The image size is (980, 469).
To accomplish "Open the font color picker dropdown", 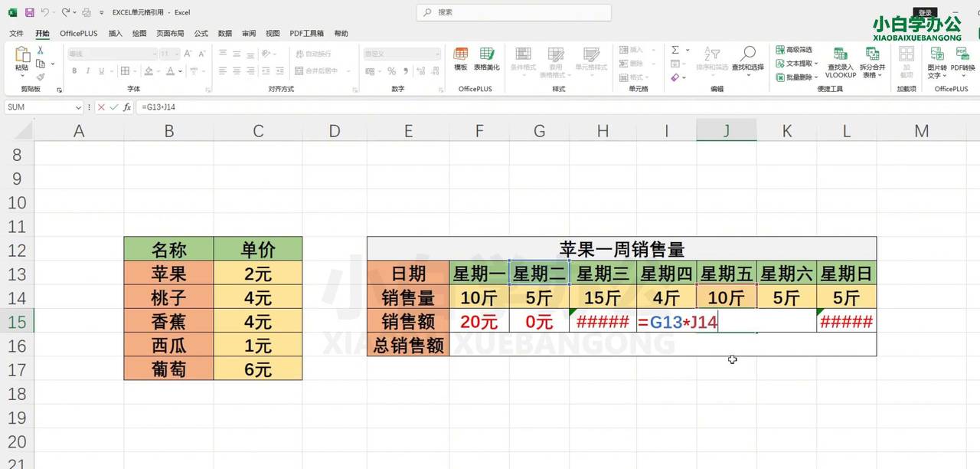I will click(x=181, y=71).
